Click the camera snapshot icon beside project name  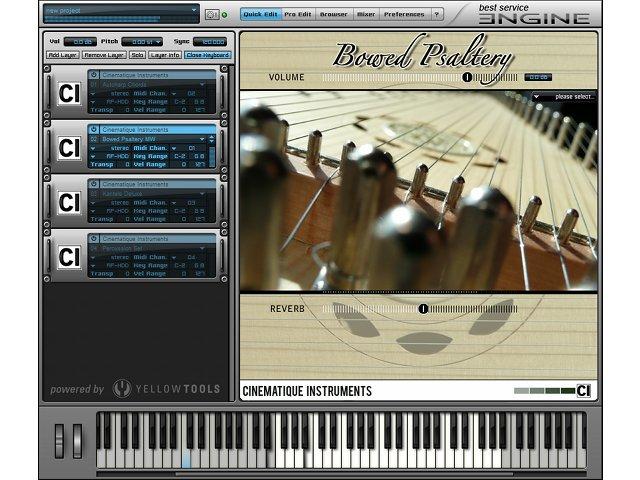pyautogui.click(x=211, y=14)
